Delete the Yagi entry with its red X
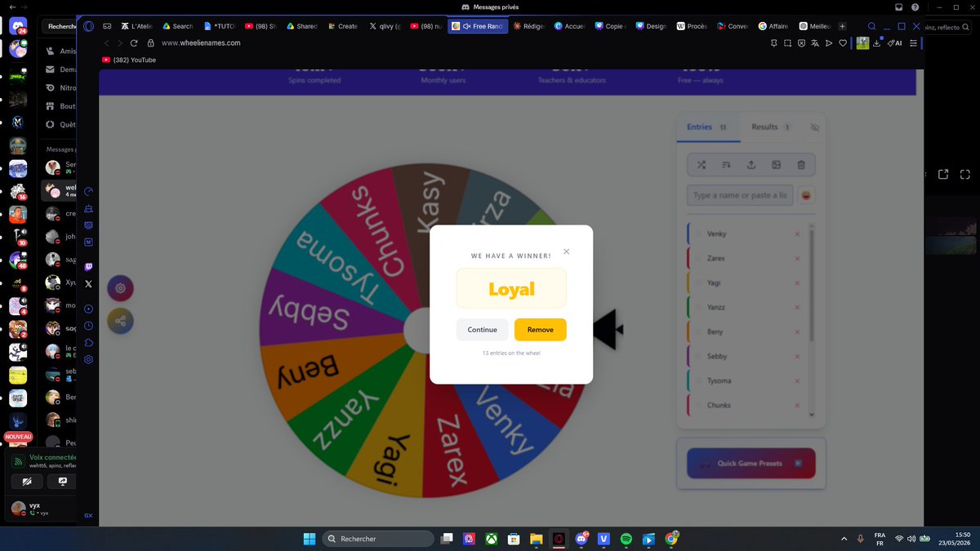This screenshot has width=980, height=551. [797, 283]
